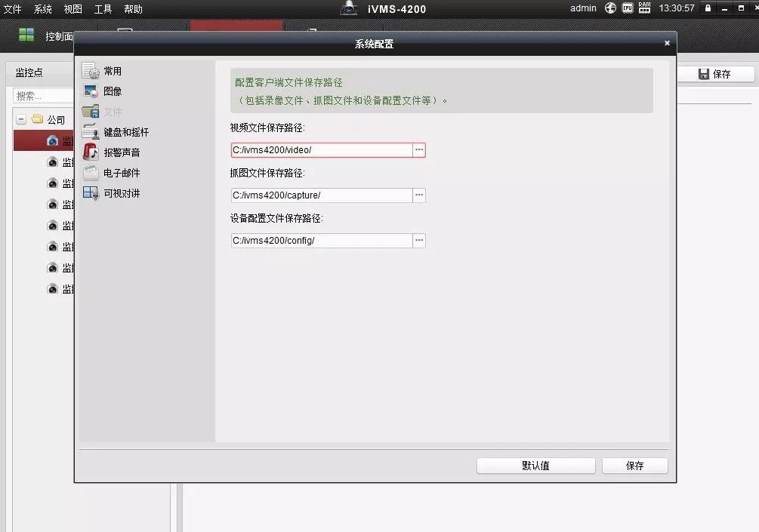Click the 常用 general settings icon
759x532 pixels.
pos(91,71)
